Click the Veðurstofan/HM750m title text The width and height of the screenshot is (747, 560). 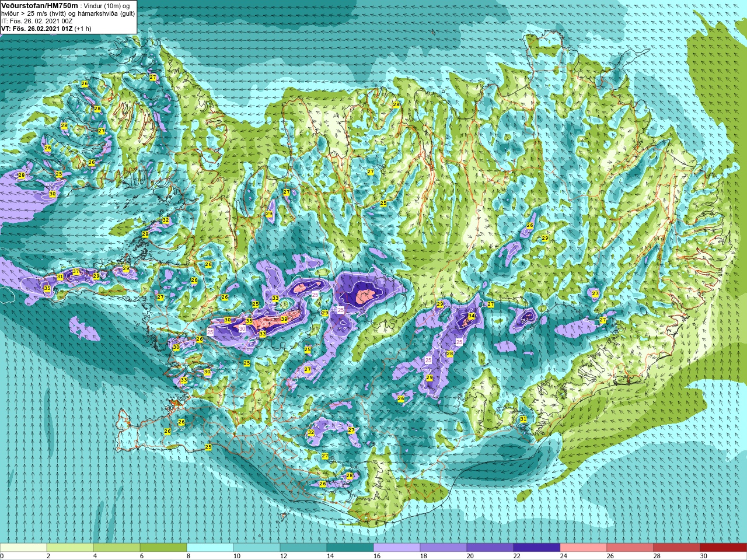40,5
